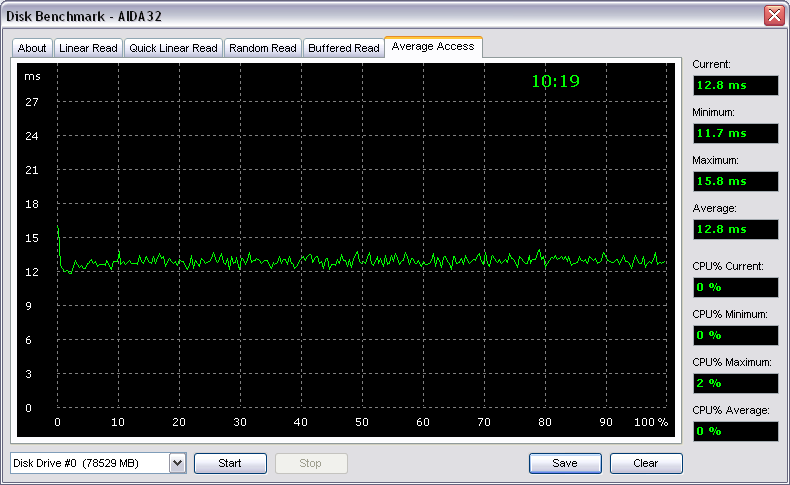Click the CPU% Average: label
This screenshot has width=790, height=485.
[731, 410]
